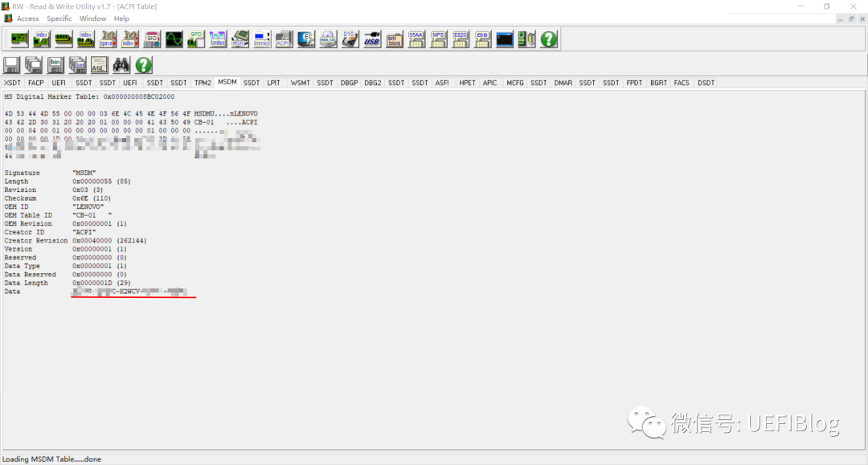Click the binoculars Find icon
Screen dimensions: 868x465
121,65
